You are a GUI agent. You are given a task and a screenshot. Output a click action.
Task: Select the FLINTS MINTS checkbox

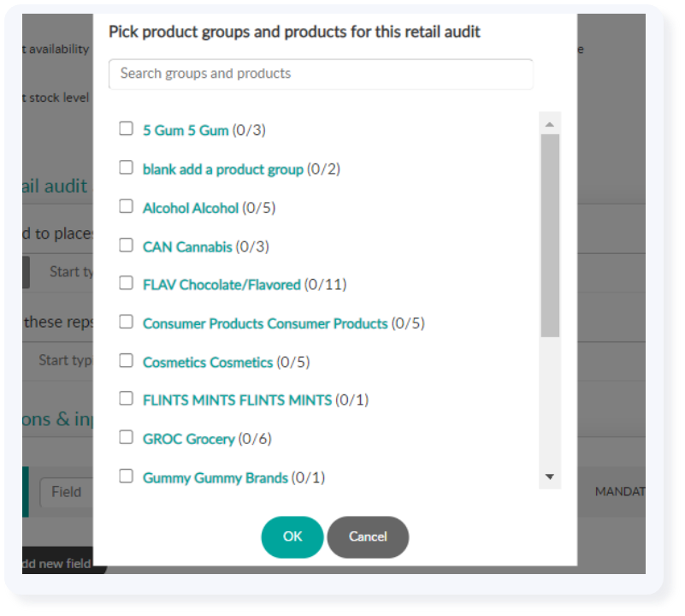point(127,399)
